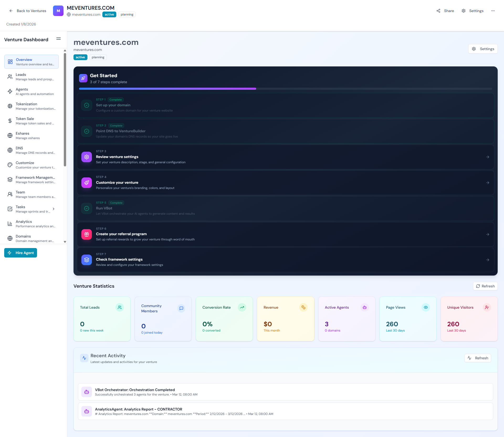This screenshot has height=437, width=504.
Task: Expand the Tasks sidebar submenu chevron
Action: tap(54, 209)
